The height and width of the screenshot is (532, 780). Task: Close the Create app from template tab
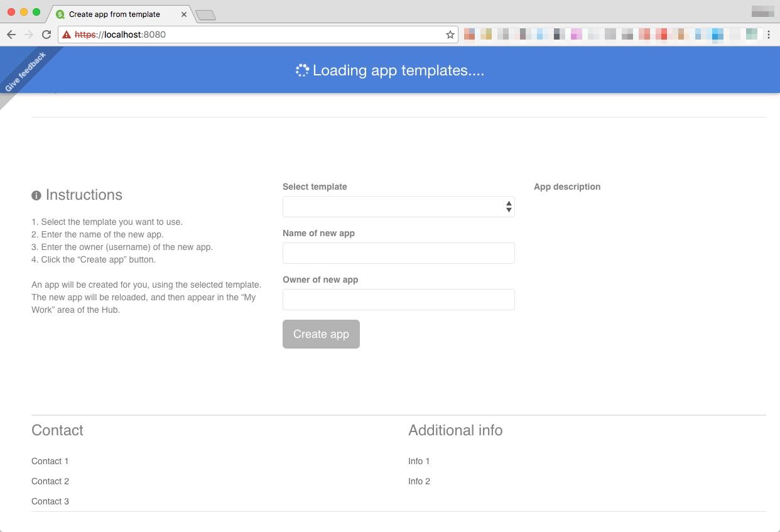[183, 14]
